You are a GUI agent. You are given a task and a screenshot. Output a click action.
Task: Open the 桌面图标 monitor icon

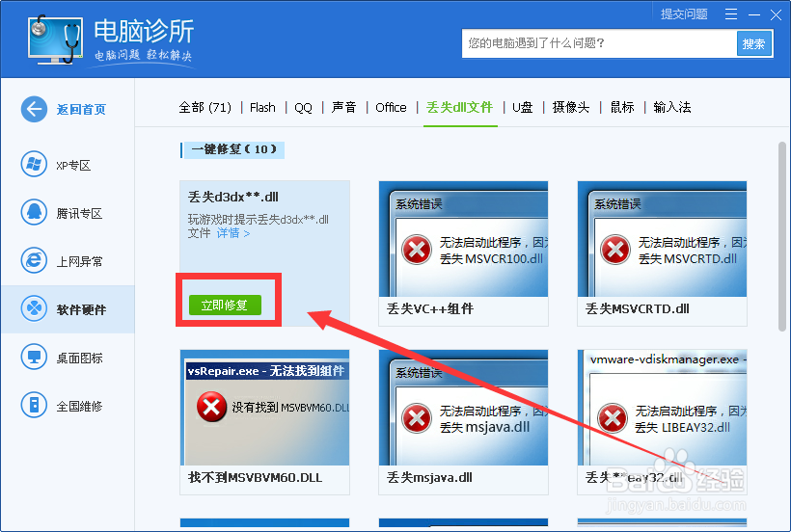[x=34, y=358]
